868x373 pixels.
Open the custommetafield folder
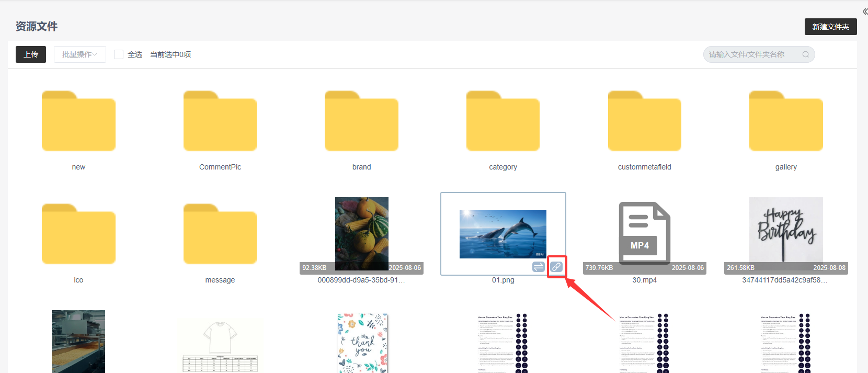pyautogui.click(x=644, y=121)
